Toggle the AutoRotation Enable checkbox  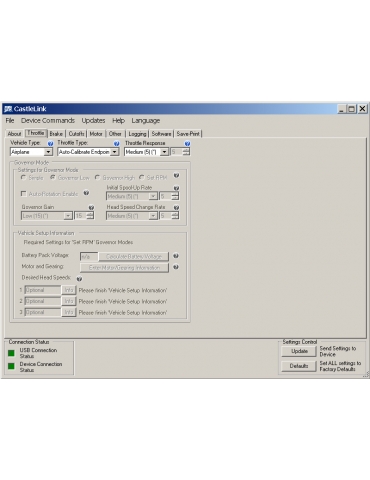click(23, 194)
